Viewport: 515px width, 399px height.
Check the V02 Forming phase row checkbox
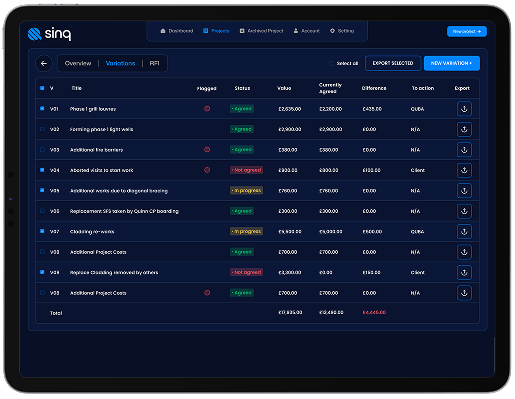42,129
